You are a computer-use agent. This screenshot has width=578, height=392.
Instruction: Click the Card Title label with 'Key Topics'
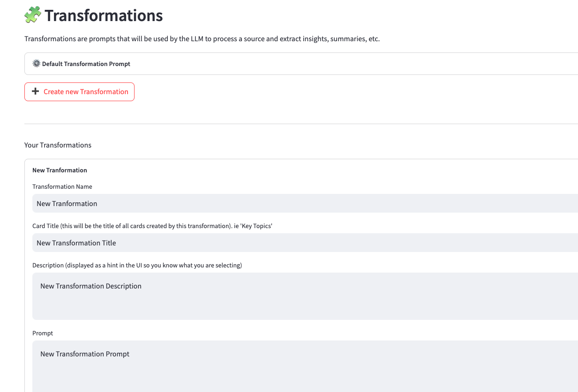152,226
